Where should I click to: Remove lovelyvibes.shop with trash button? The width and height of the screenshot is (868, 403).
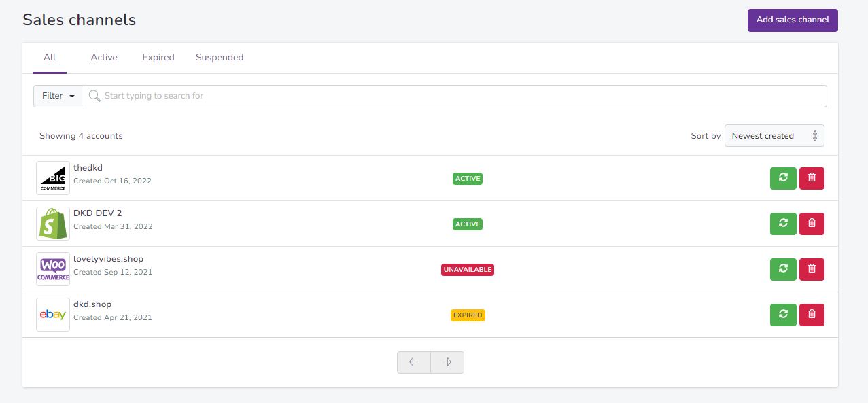812,269
